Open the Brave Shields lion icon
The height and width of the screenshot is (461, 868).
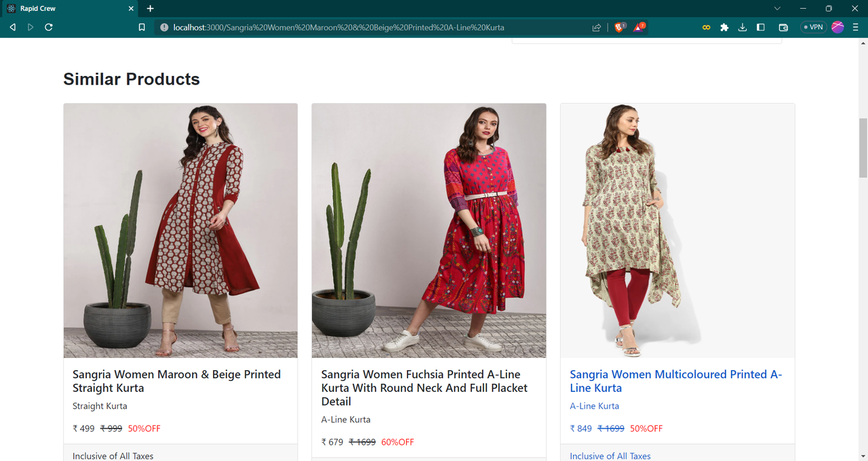click(x=619, y=27)
